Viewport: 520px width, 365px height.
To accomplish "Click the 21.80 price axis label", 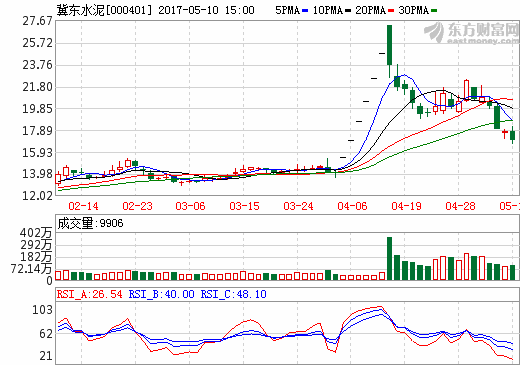I will [38, 87].
